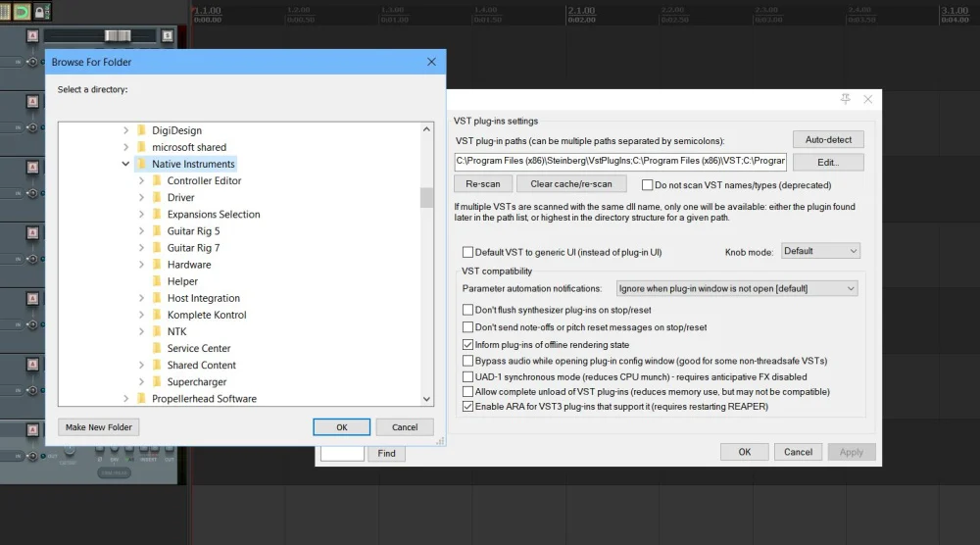Click Cancel in the preferences window
This screenshot has height=545, width=980.
(x=798, y=452)
